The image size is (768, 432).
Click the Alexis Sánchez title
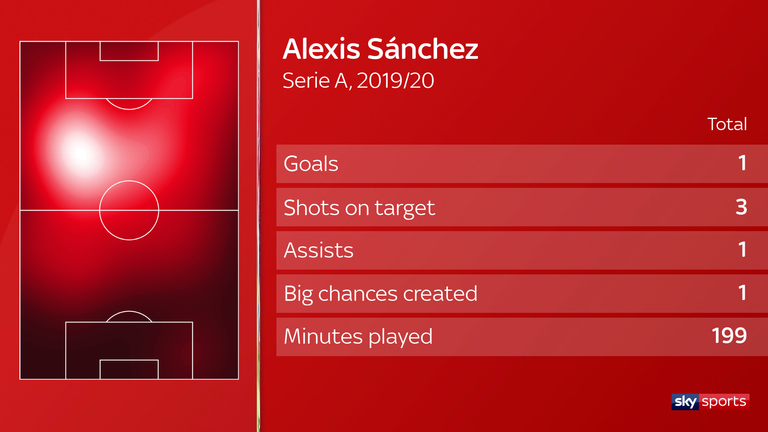380,49
